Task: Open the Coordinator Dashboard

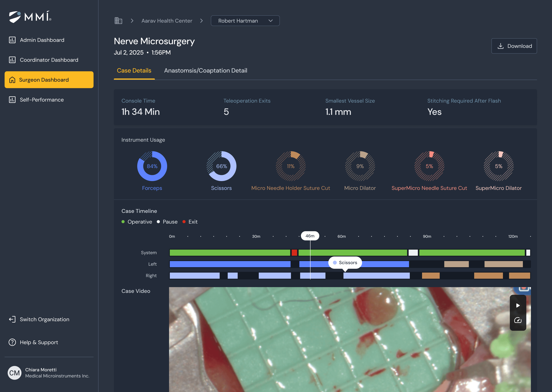Action: tap(49, 60)
